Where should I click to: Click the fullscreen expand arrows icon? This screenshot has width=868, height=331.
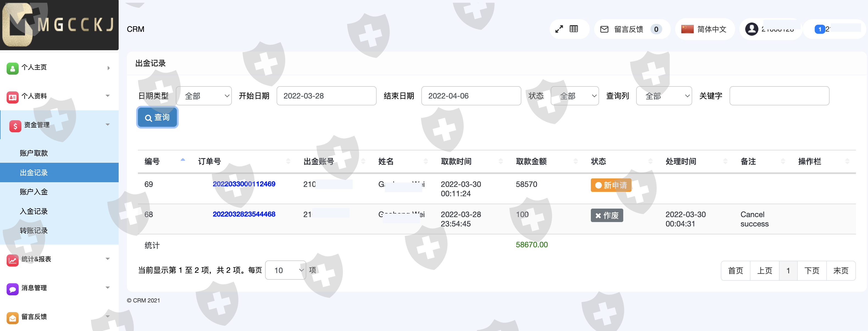click(x=559, y=29)
